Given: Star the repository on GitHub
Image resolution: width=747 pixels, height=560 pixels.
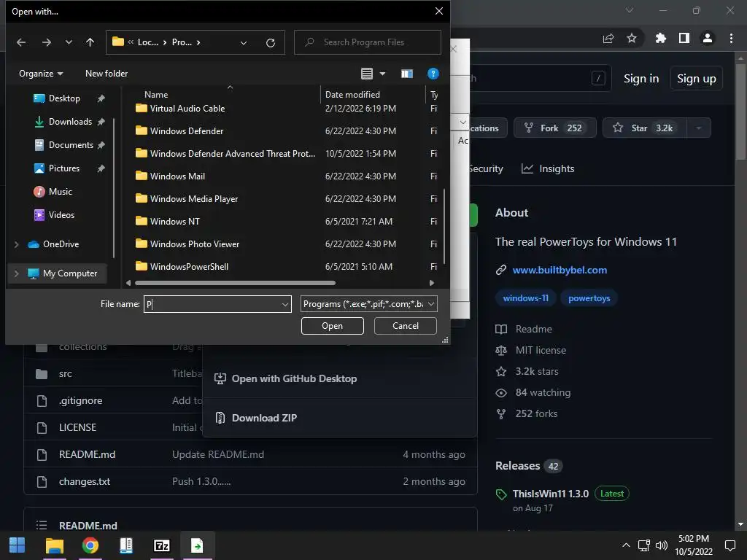Looking at the screenshot, I should coord(645,128).
